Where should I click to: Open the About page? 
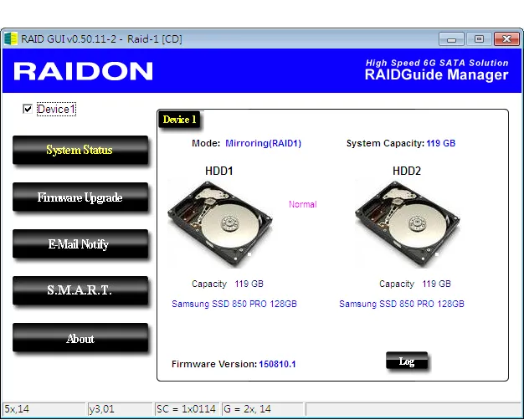[x=80, y=337]
